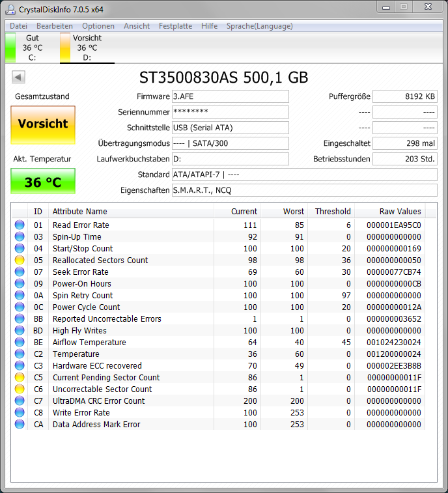Viewport: 448px width, 493px height.
Task: Click yellow status icon for Current Pending Sector Count
Action: pos(20,377)
